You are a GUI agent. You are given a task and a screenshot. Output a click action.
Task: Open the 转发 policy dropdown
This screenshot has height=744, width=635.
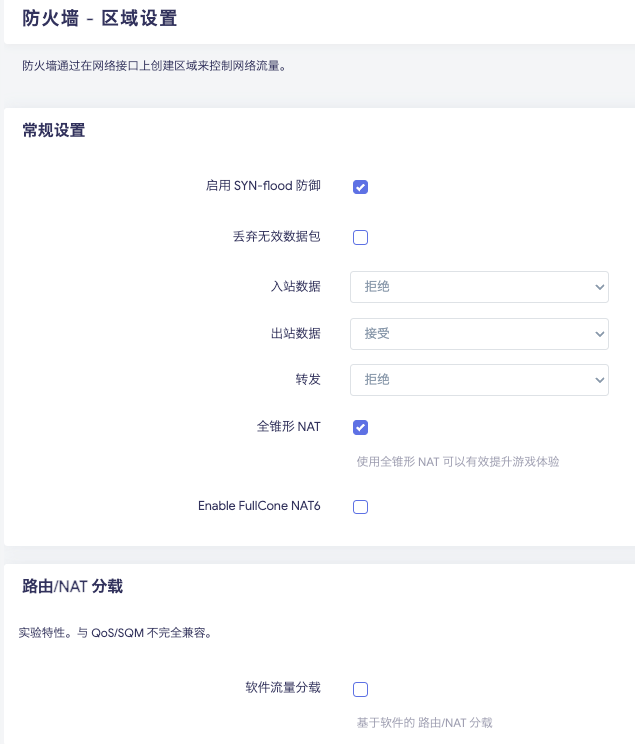(x=479, y=380)
